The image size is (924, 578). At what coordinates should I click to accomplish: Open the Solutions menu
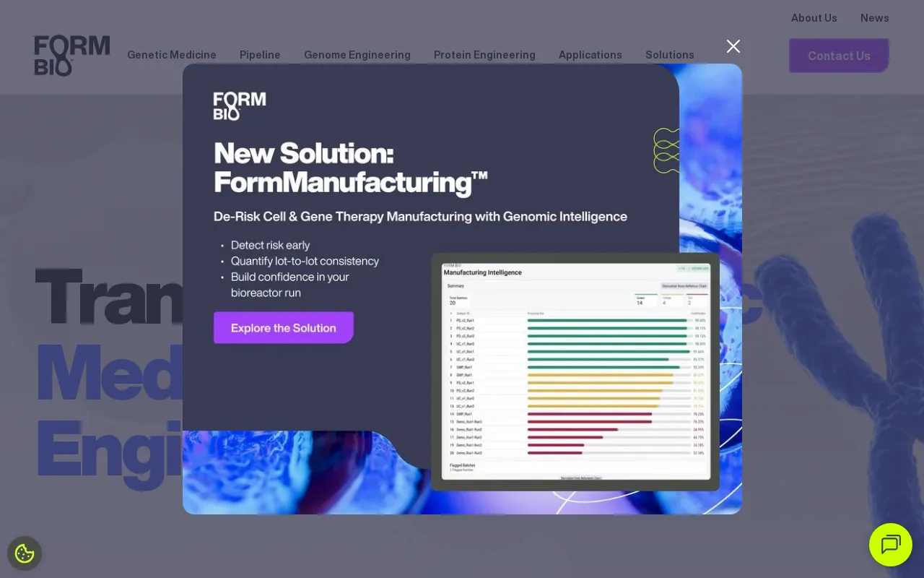coord(670,55)
